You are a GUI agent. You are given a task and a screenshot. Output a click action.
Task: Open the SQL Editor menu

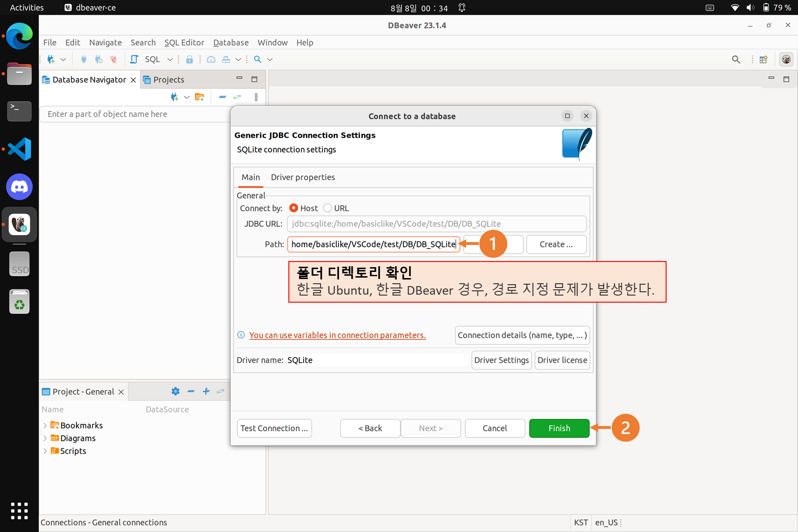point(184,43)
